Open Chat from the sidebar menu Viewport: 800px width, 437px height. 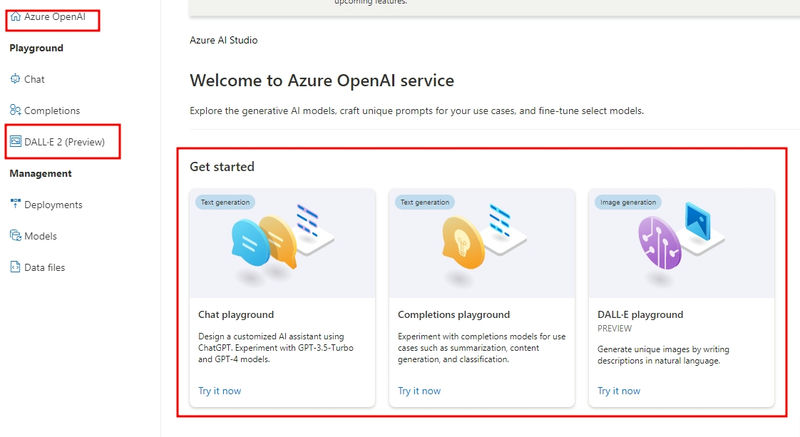coord(34,79)
